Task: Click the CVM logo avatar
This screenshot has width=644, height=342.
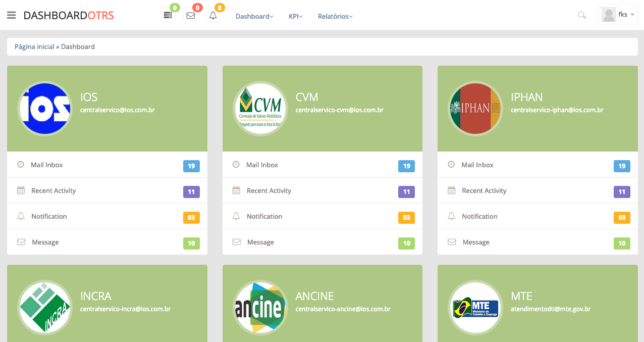Action: point(260,109)
